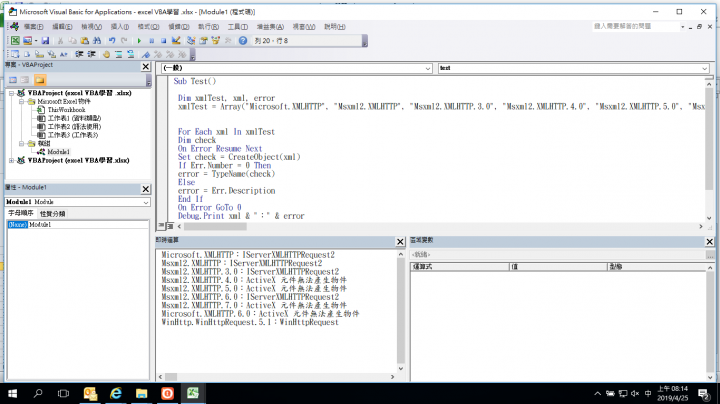
Task: Click the code editor horizontal scrollbar thumb
Action: click(x=215, y=226)
